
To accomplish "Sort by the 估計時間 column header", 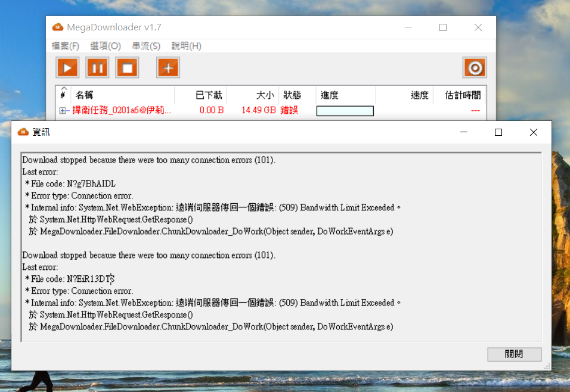I will [460, 95].
